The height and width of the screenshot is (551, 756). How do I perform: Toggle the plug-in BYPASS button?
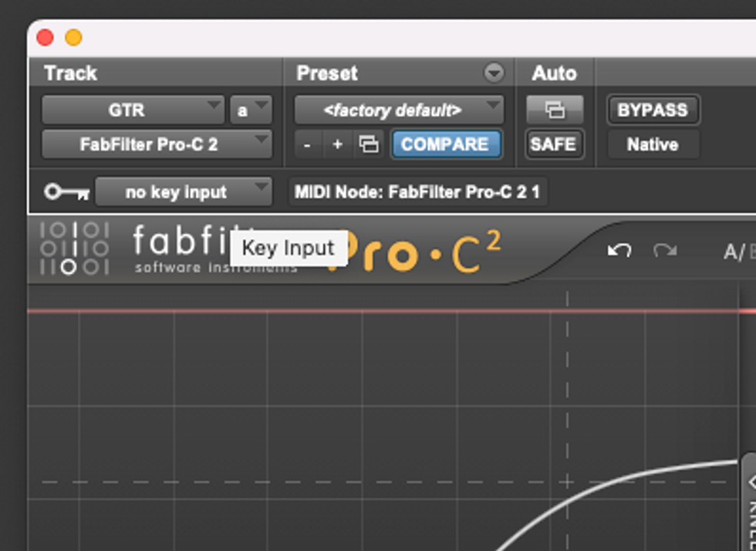(653, 110)
